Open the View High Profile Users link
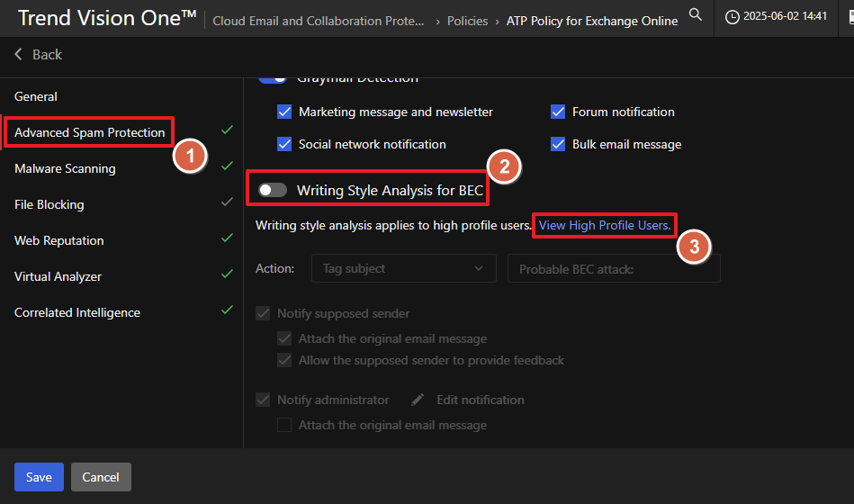The height and width of the screenshot is (504, 854). point(604,225)
